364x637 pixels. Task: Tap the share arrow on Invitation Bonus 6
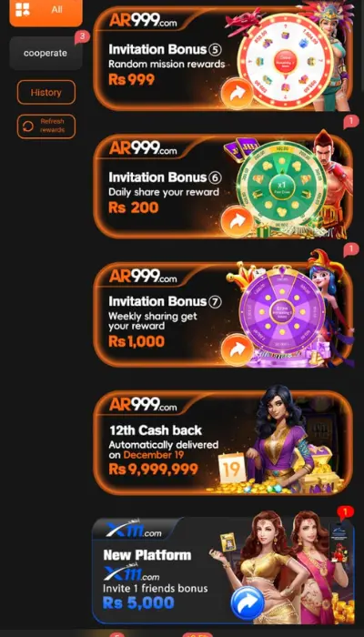tap(237, 221)
